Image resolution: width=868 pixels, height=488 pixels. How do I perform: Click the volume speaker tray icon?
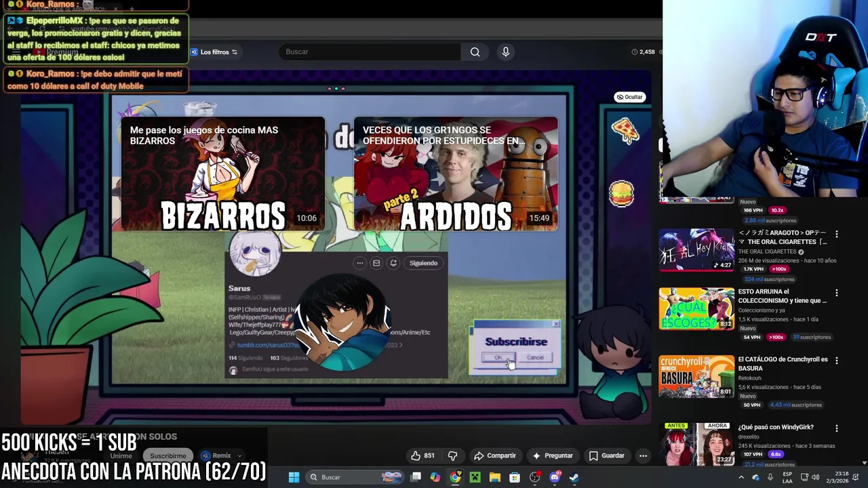coord(815,477)
